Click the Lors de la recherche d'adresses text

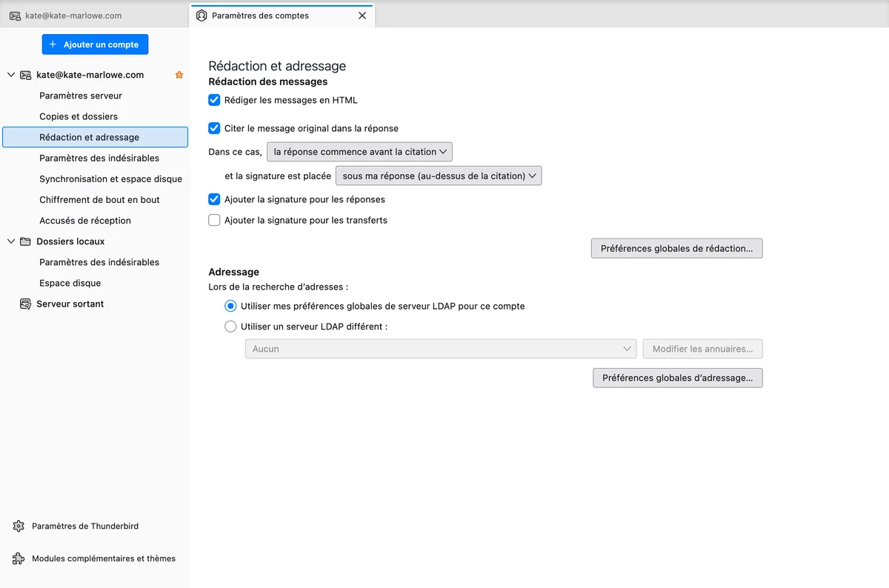(x=279, y=286)
